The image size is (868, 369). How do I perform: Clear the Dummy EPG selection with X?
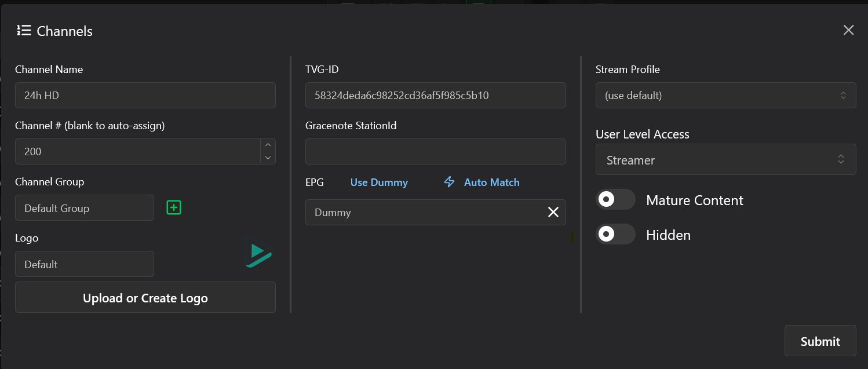553,213
